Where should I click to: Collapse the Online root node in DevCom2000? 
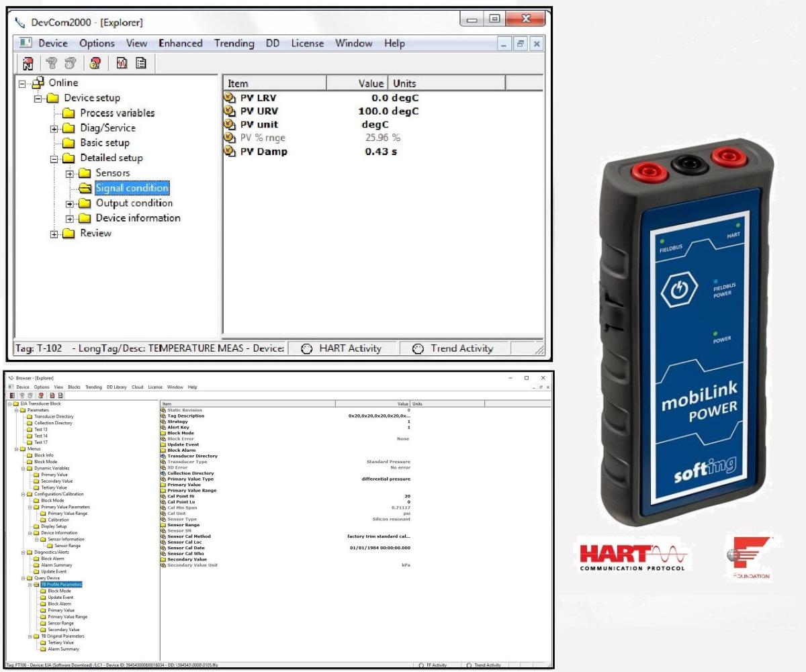click(x=22, y=84)
